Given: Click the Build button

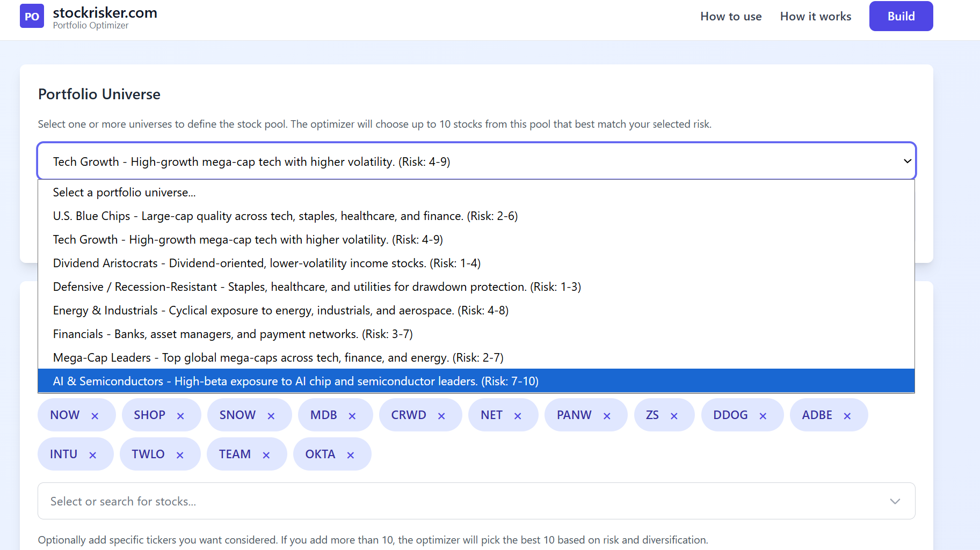Looking at the screenshot, I should point(901,16).
